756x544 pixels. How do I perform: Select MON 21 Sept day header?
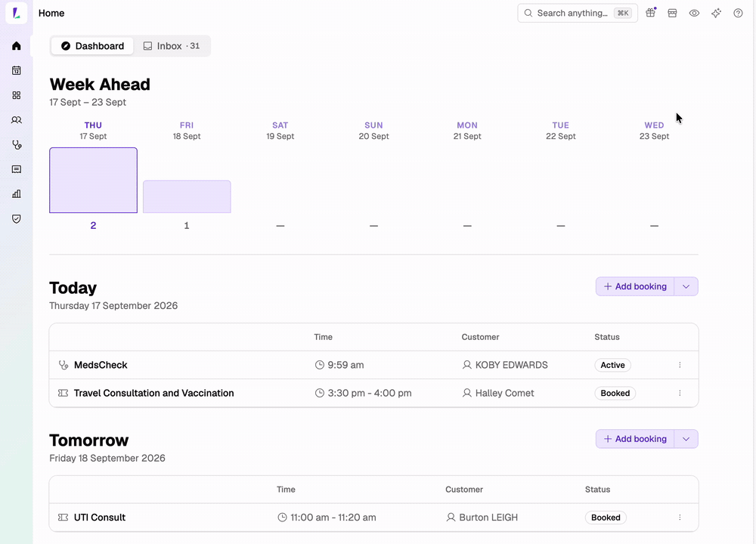point(467,131)
